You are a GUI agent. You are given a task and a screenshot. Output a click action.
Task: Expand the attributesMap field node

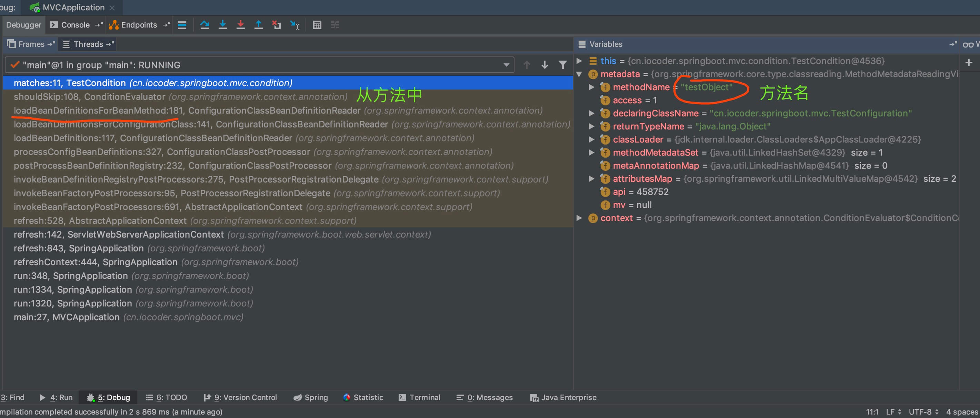592,179
